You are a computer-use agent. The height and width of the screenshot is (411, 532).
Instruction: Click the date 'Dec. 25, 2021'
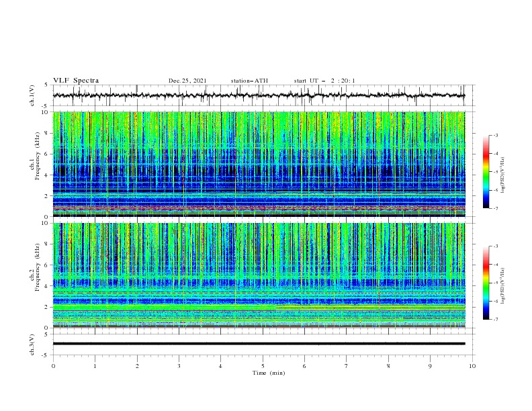tap(187, 81)
